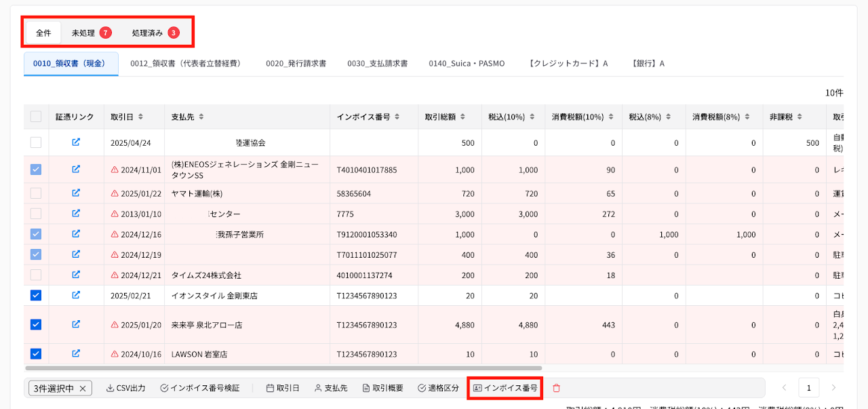The width and height of the screenshot is (868, 409).
Task: Open evidence link for the ヤマト運輸 row
Action: [76, 193]
